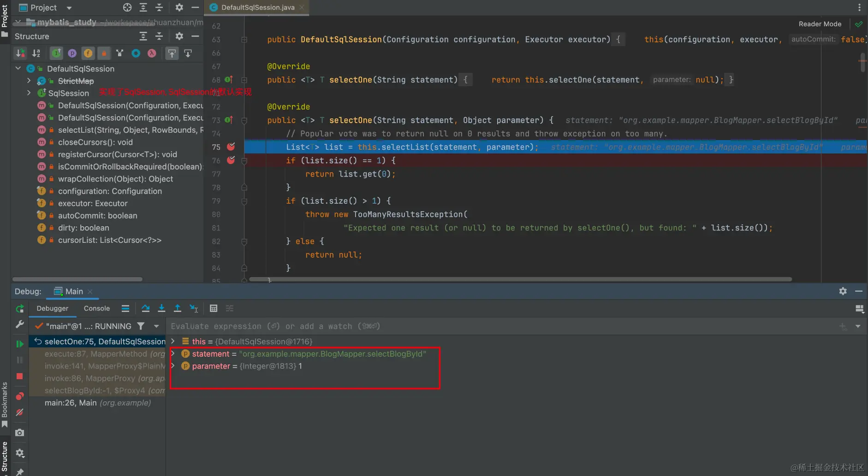Open overridden method gutter icon on line 68

pos(229,80)
